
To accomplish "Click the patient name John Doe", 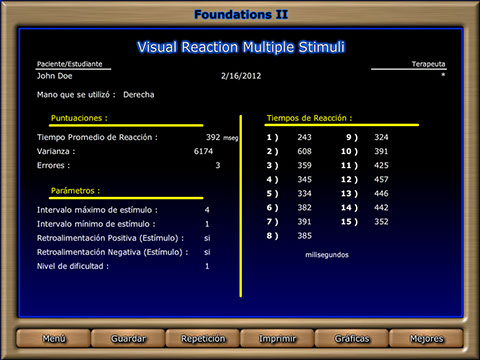I will [x=54, y=76].
